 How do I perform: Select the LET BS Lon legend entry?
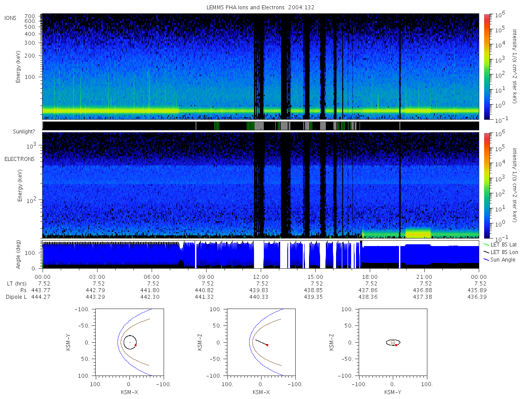click(500, 252)
